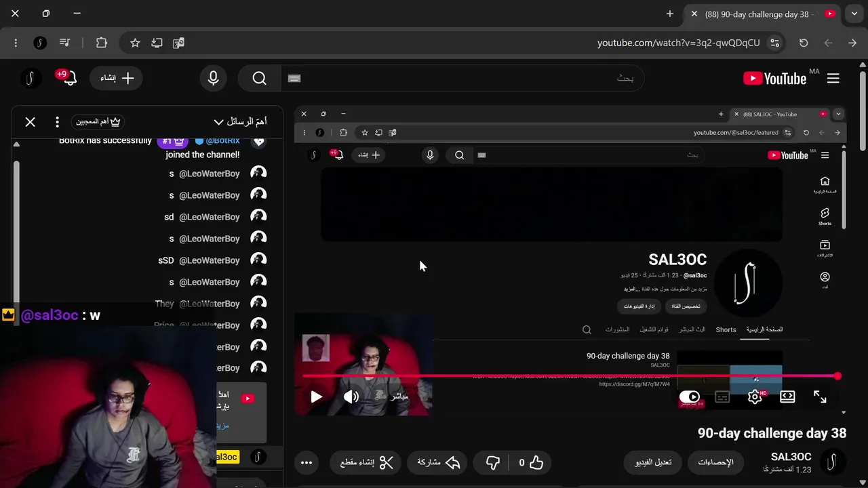Screen dimensions: 868x488
Task: Click the translate page icon in address bar
Action: 178,43
